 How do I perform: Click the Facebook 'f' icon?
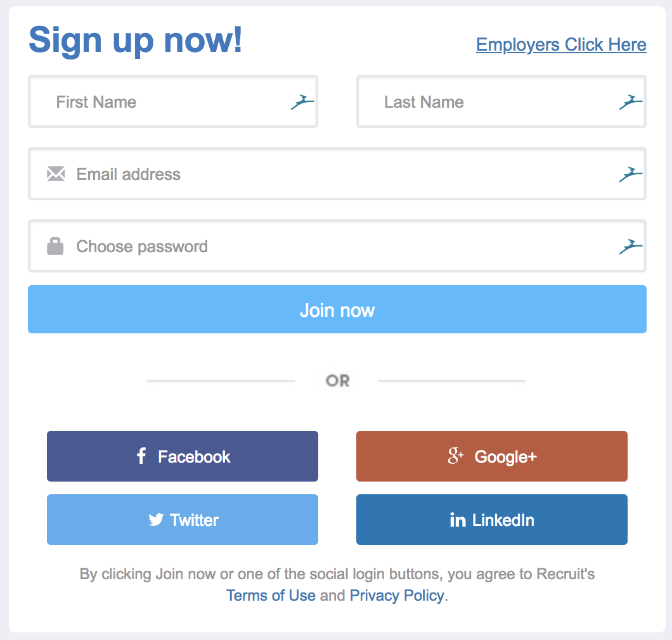point(140,456)
